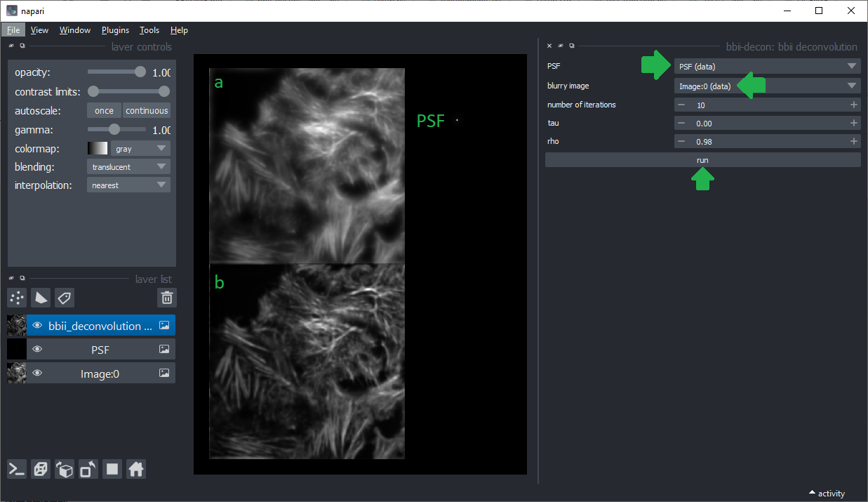868x502 pixels.
Task: Click the new labels layer icon
Action: click(x=64, y=298)
